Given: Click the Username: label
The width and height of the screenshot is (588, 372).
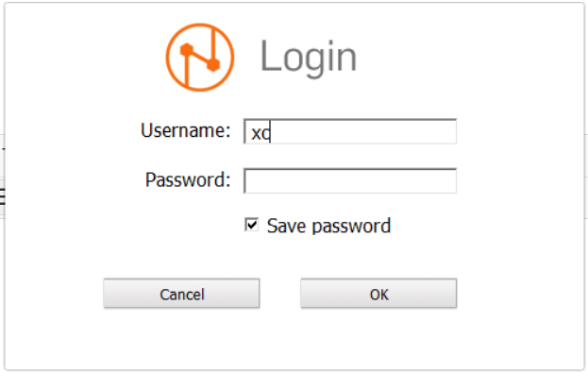Looking at the screenshot, I should [x=186, y=130].
